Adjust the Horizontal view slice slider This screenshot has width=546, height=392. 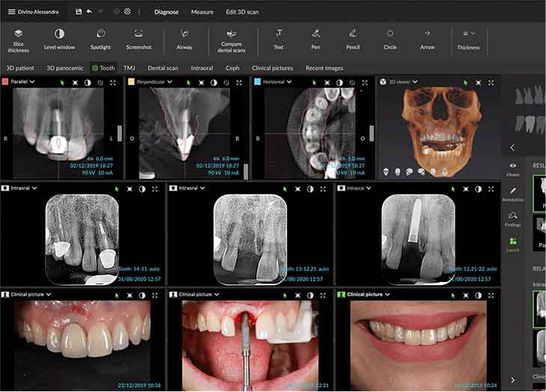point(372,133)
